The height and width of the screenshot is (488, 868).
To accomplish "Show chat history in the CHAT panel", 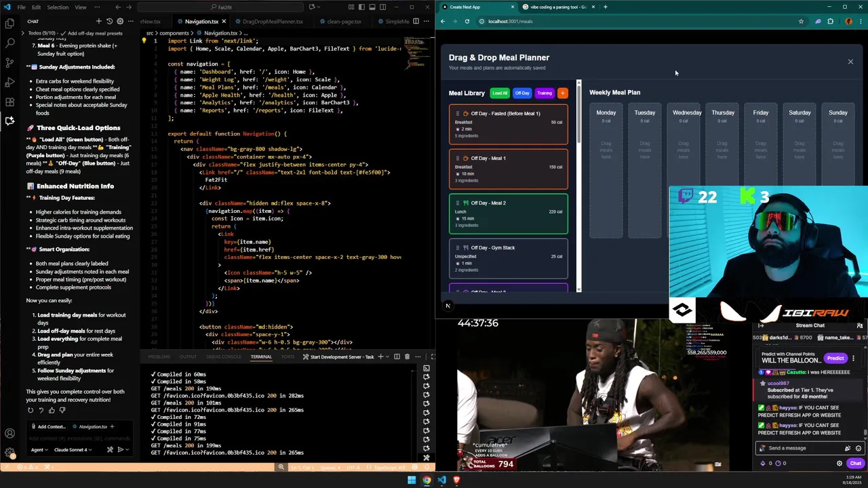I will click(109, 21).
